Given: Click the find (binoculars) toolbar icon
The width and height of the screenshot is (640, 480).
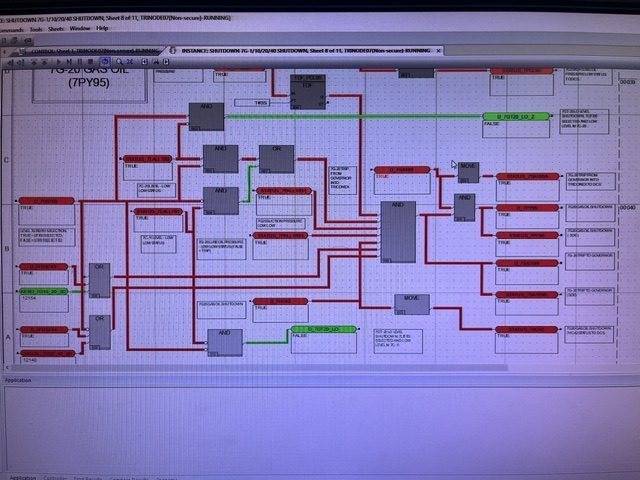Looking at the screenshot, I should pos(156,62).
